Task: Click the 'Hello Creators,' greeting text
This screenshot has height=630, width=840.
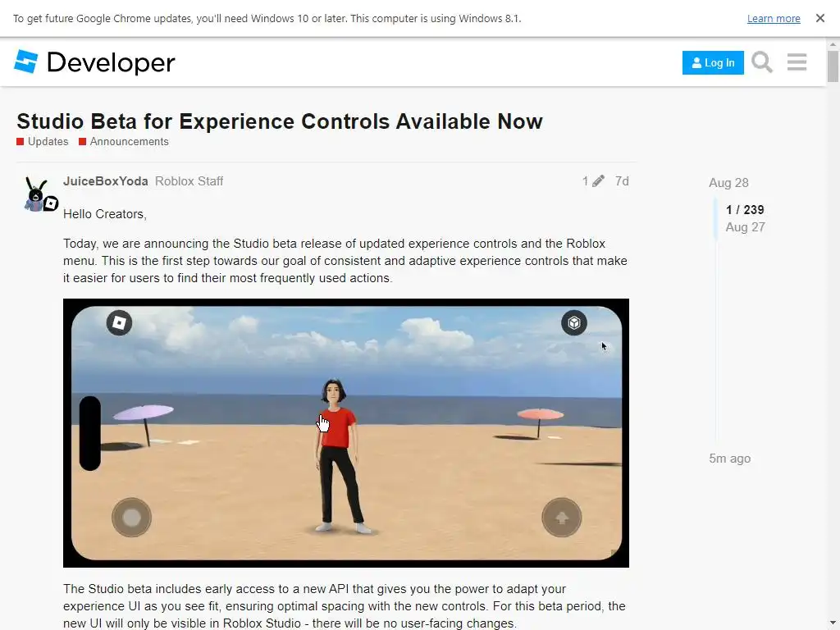Action: 105,214
